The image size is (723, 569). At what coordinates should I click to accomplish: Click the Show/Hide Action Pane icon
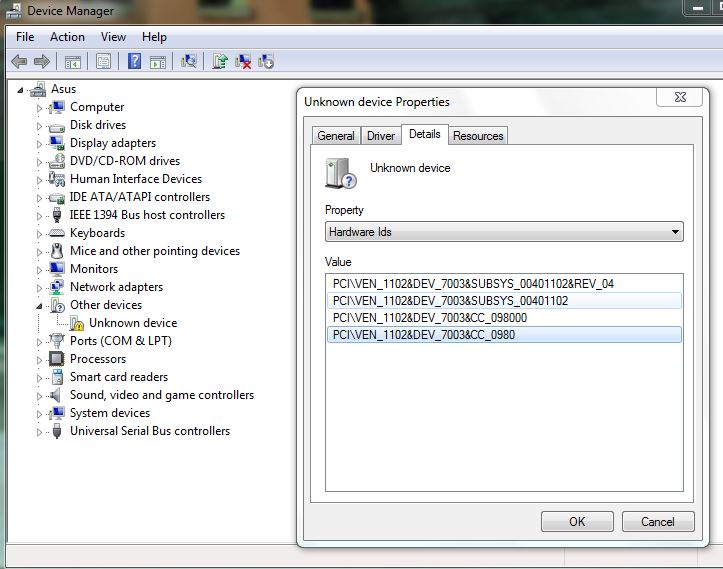(x=158, y=62)
